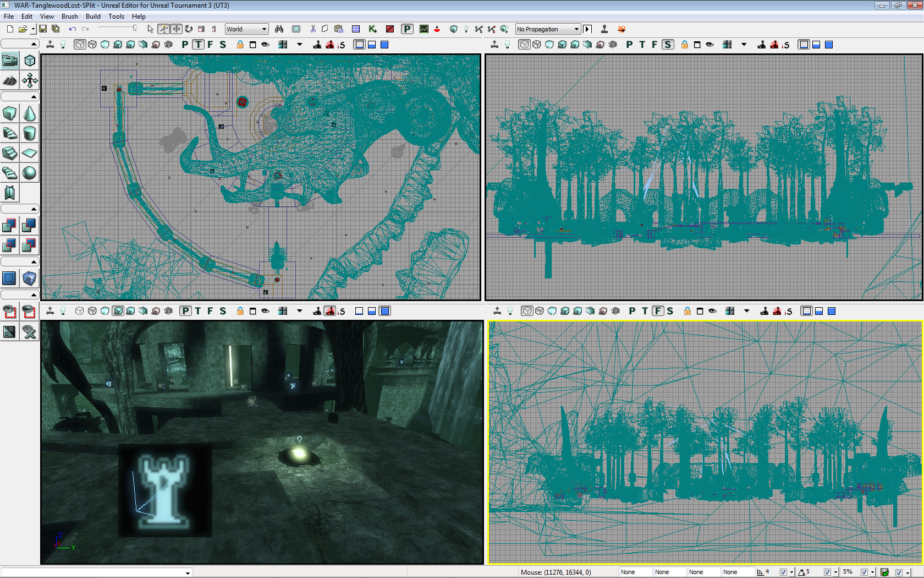The height and width of the screenshot is (578, 924).
Task: Open the View menu
Action: coord(47,17)
